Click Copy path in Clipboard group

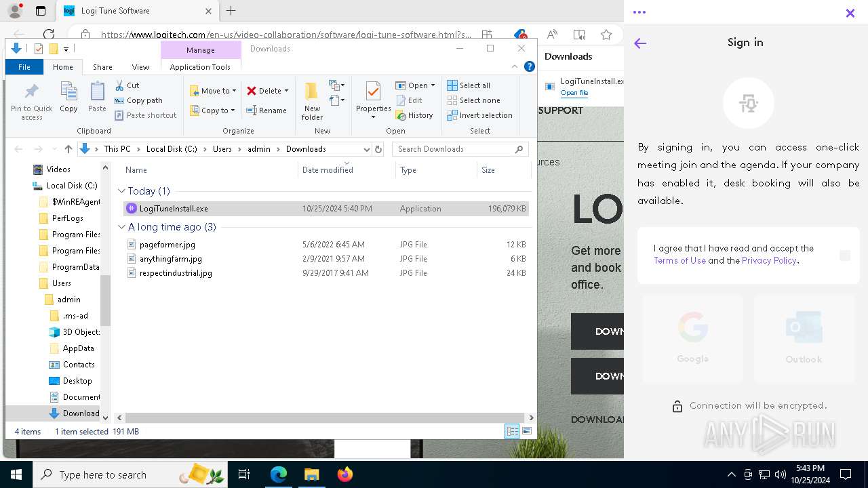tap(138, 100)
